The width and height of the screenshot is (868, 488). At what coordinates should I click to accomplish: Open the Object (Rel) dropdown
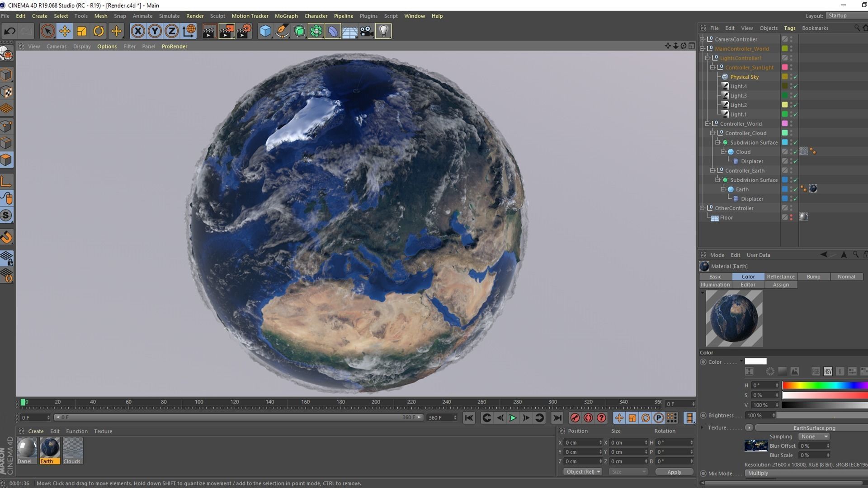(583, 472)
